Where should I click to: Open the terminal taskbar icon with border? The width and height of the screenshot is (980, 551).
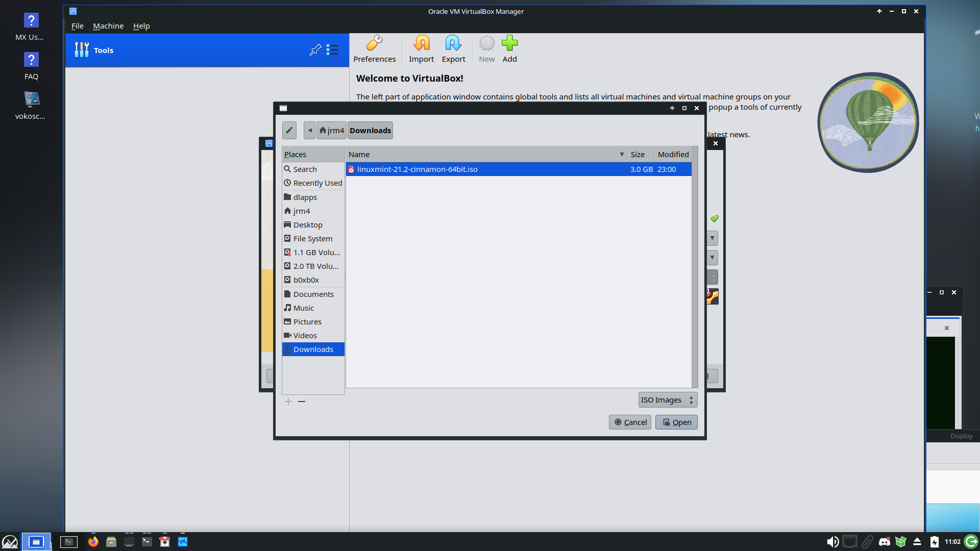tap(69, 542)
